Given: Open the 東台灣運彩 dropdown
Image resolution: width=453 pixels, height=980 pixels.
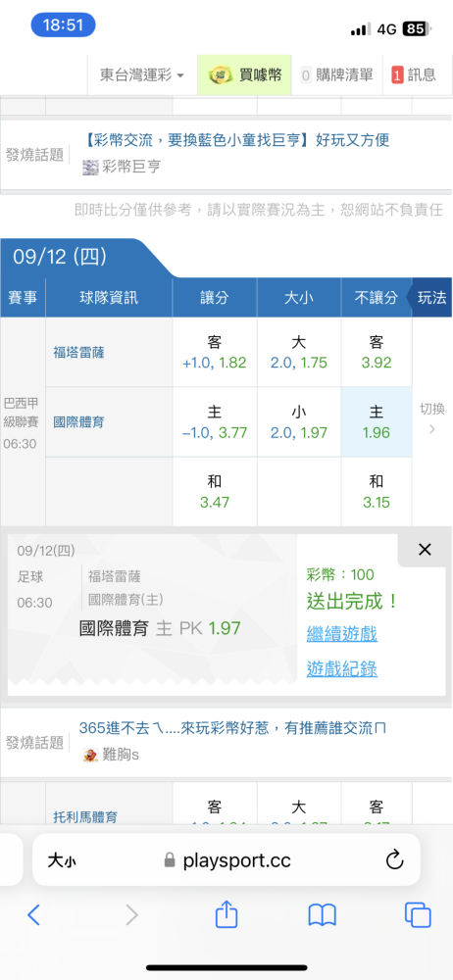Looking at the screenshot, I should click(x=142, y=75).
